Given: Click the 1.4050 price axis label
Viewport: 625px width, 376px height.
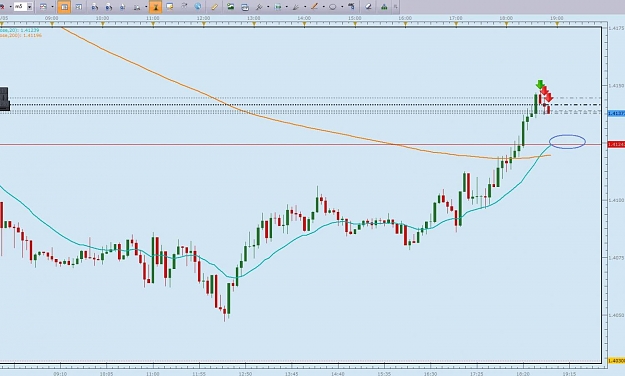Looking at the screenshot, I should tap(617, 315).
